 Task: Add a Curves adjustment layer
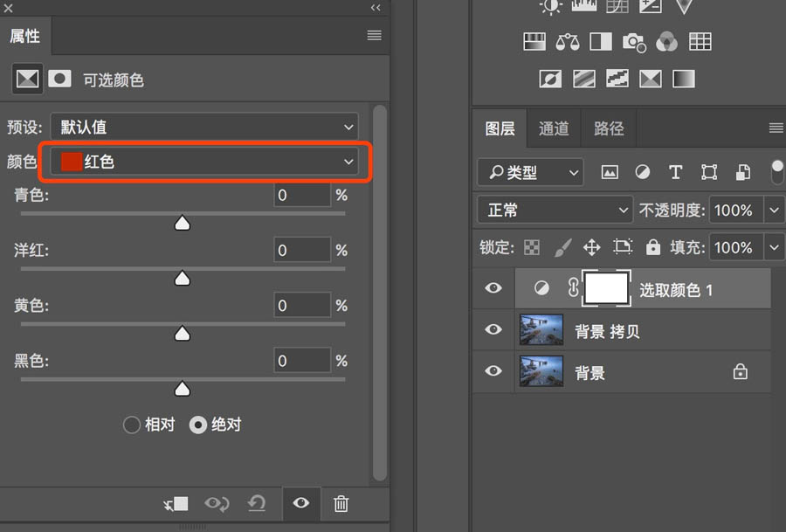click(x=617, y=6)
